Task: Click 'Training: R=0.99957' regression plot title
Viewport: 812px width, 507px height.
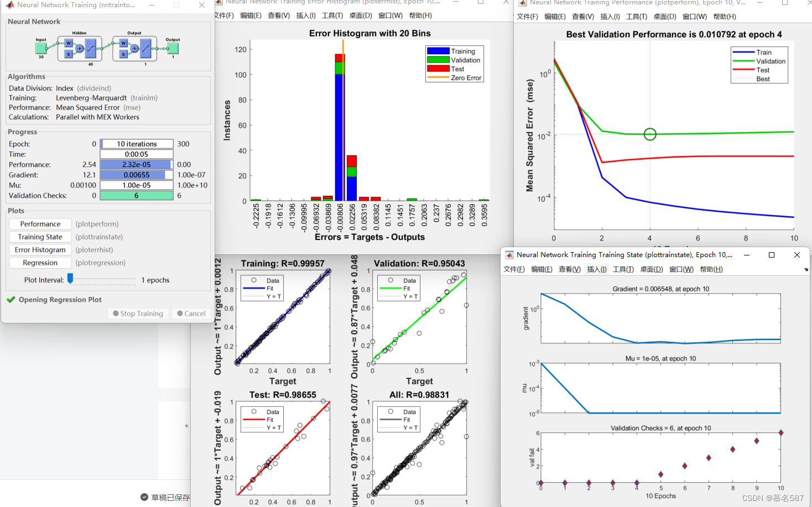Action: (283, 264)
